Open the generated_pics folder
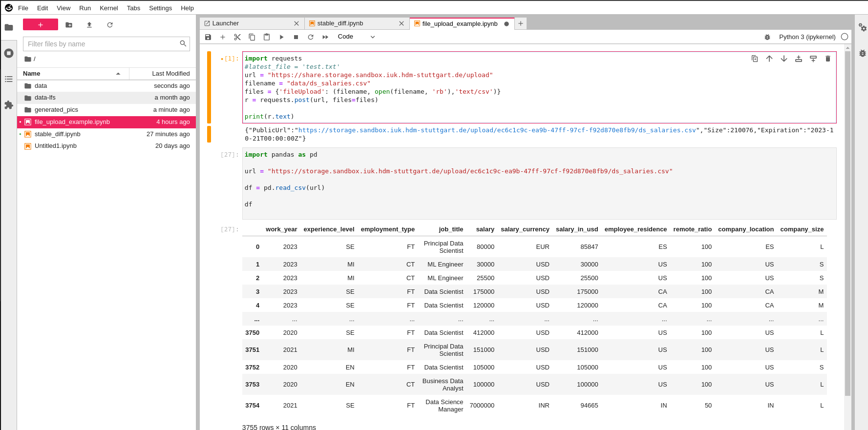The height and width of the screenshot is (430, 868). (x=56, y=110)
